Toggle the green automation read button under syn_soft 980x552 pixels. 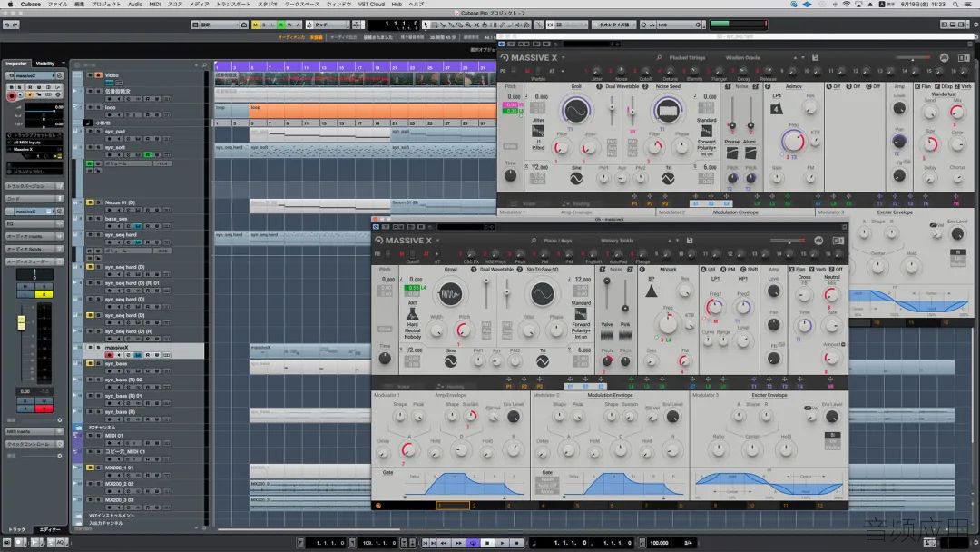click(90, 163)
